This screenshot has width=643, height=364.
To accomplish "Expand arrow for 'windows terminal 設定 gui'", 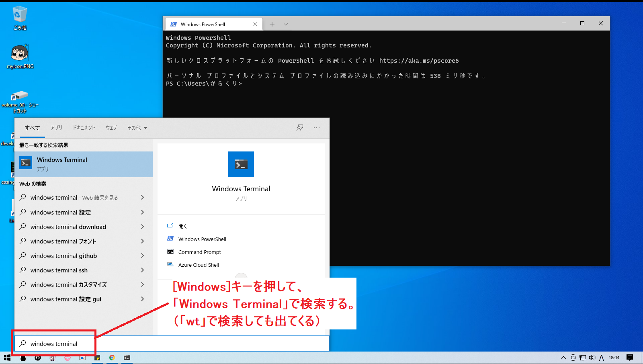I will (x=142, y=299).
